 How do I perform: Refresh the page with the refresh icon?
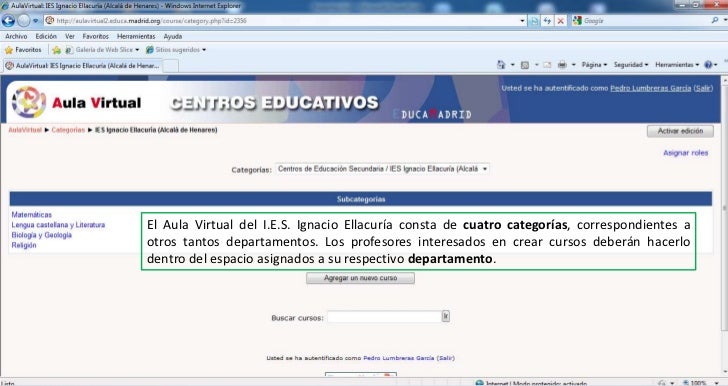pyautogui.click(x=547, y=21)
